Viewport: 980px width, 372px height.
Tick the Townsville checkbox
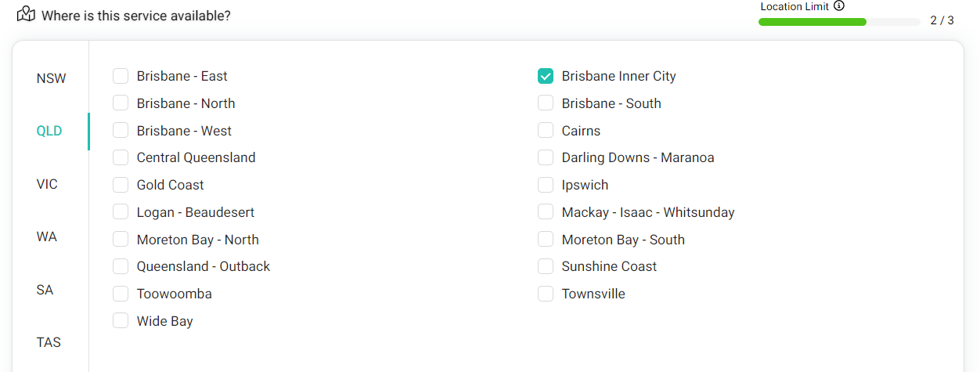tap(546, 294)
